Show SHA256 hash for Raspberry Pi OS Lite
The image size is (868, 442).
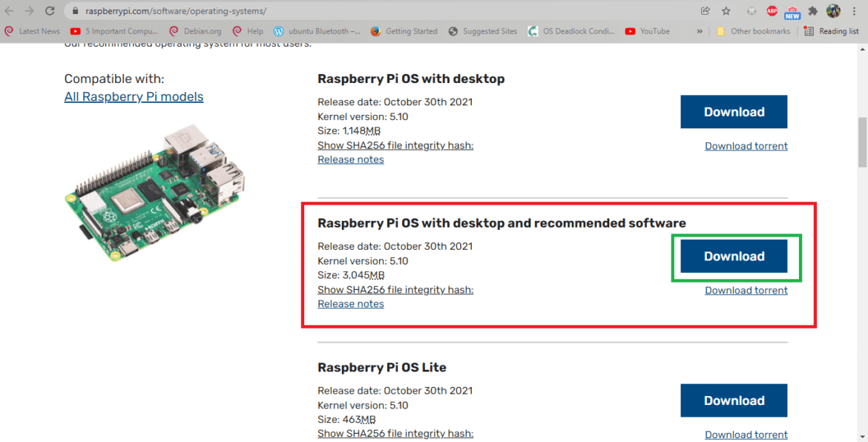(395, 433)
